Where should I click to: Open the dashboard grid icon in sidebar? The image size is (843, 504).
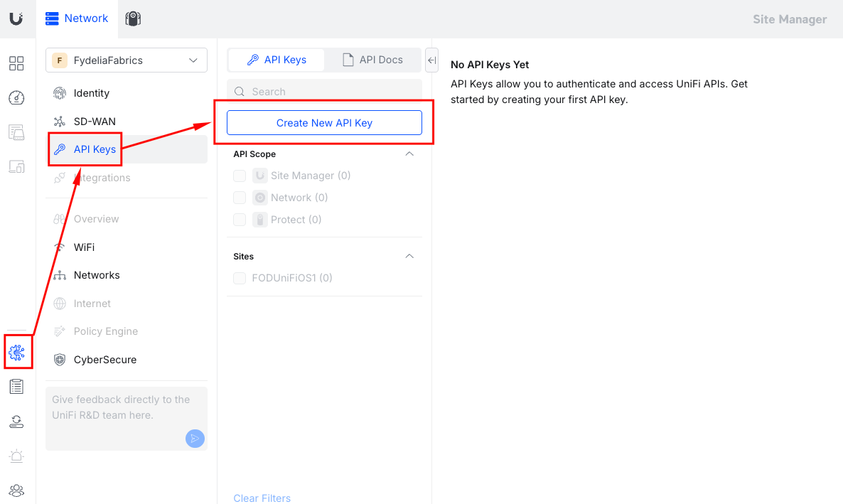[16, 63]
